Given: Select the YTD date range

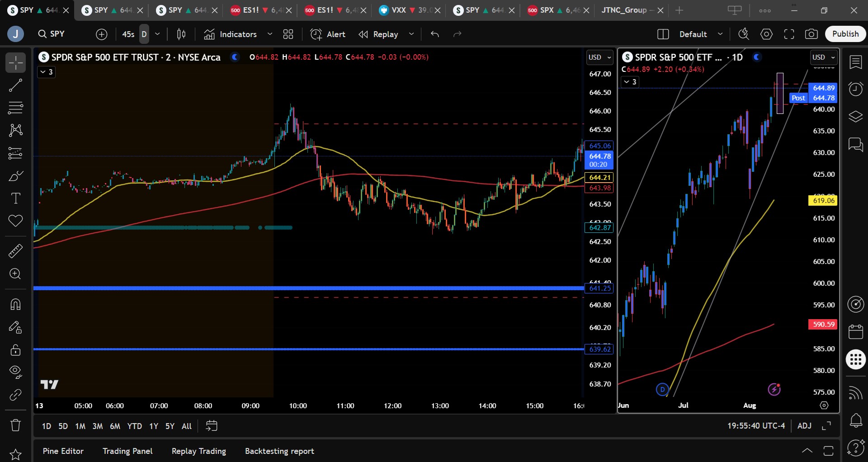Looking at the screenshot, I should [x=134, y=426].
